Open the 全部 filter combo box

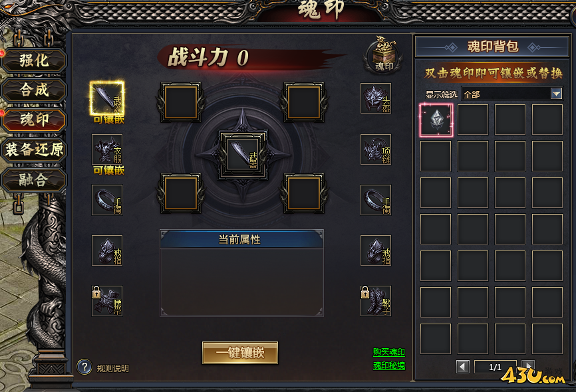pos(512,94)
